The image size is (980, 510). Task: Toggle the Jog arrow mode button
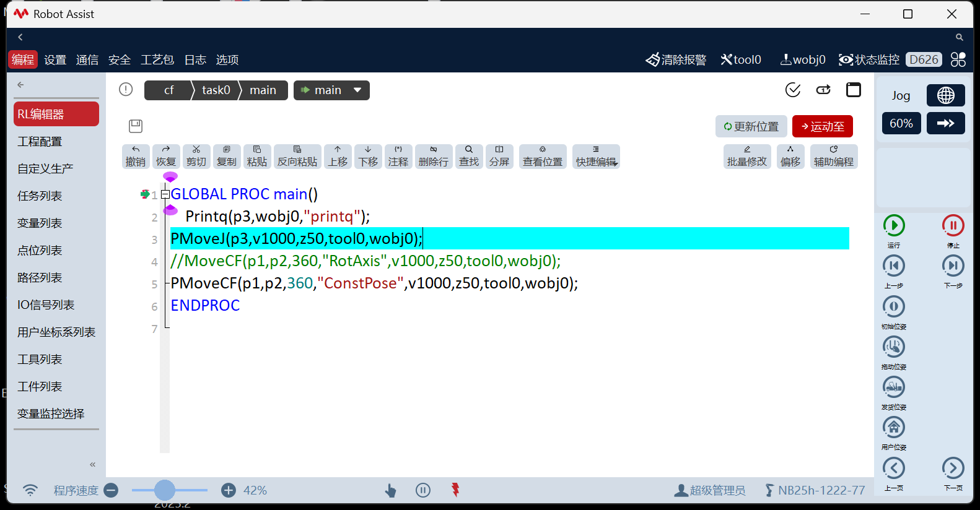[x=945, y=124]
